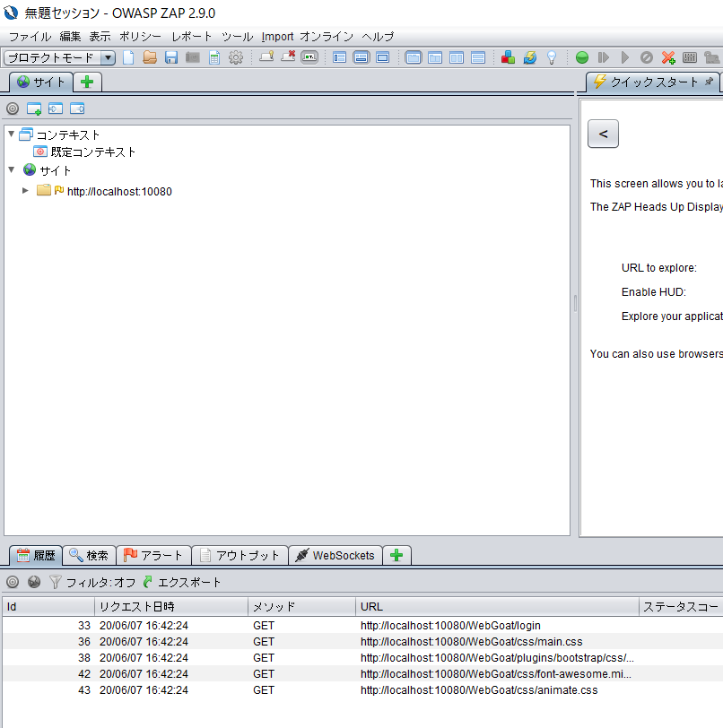Select request and response tabs side by side
The height and width of the screenshot is (728, 723).
[413, 57]
